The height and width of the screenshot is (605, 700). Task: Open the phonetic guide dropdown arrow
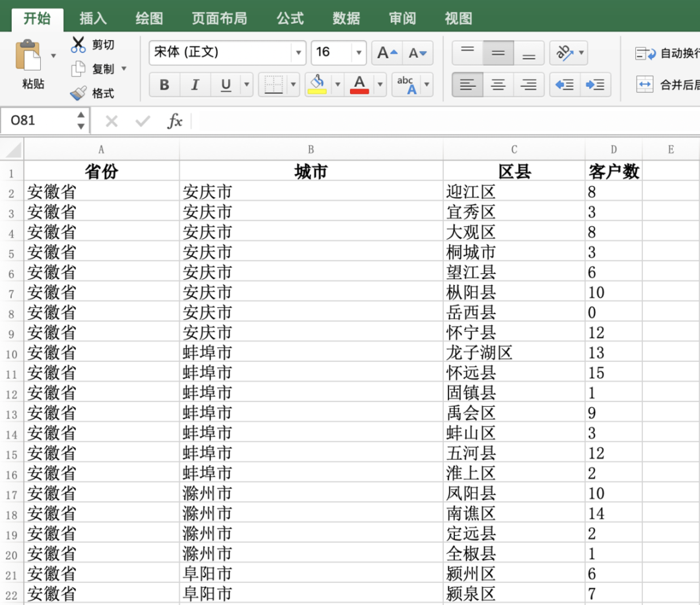click(427, 84)
